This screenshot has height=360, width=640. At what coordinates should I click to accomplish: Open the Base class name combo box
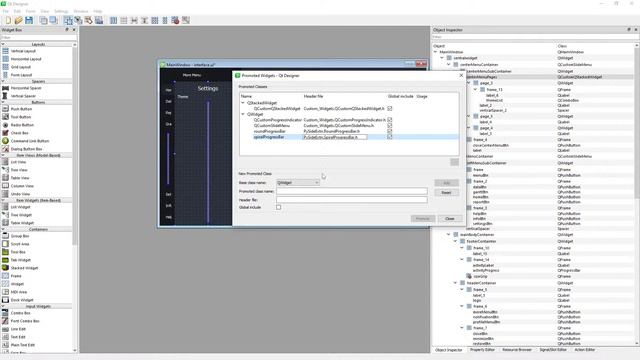(x=298, y=182)
